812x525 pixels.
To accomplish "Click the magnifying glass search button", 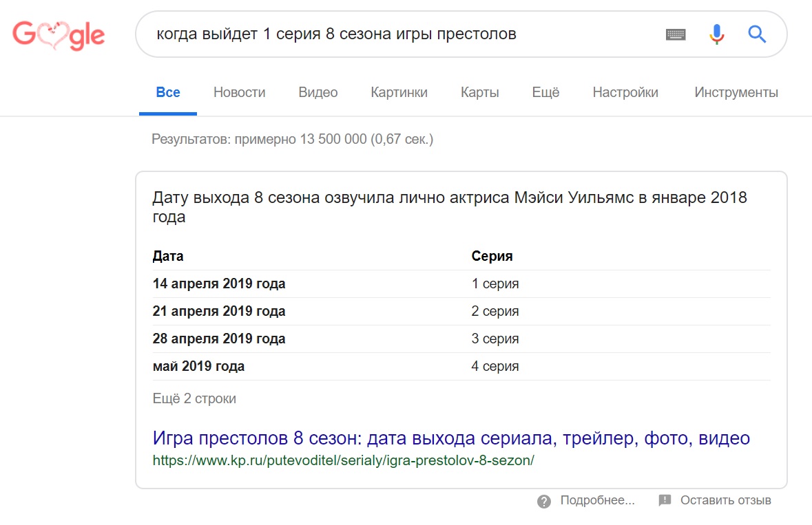I will (757, 34).
